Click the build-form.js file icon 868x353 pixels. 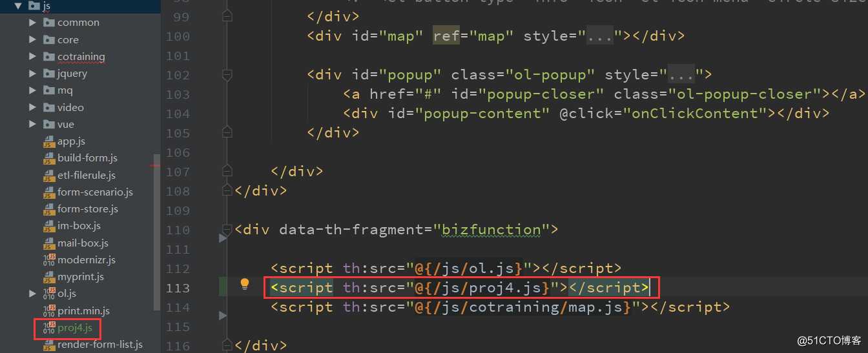pos(49,158)
